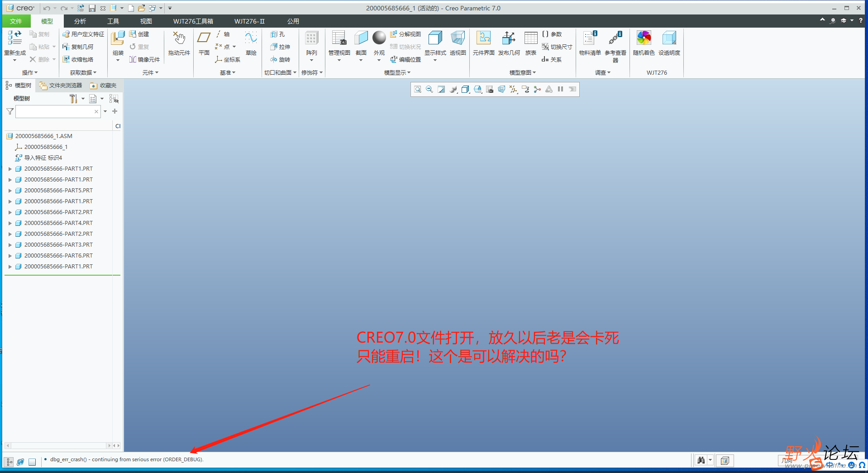
Task: Toggle the browser icon in status bar
Action: pos(20,462)
